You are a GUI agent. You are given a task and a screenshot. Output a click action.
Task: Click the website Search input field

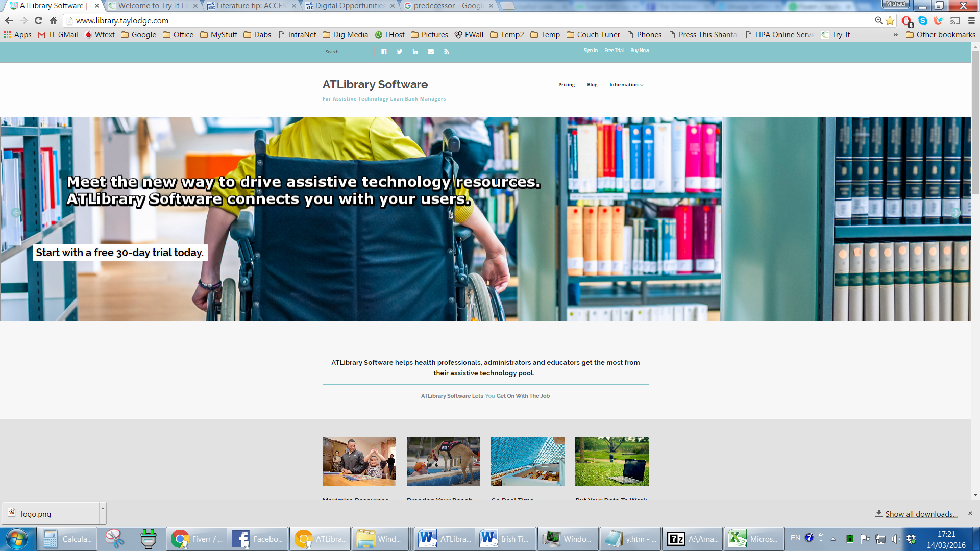point(348,52)
